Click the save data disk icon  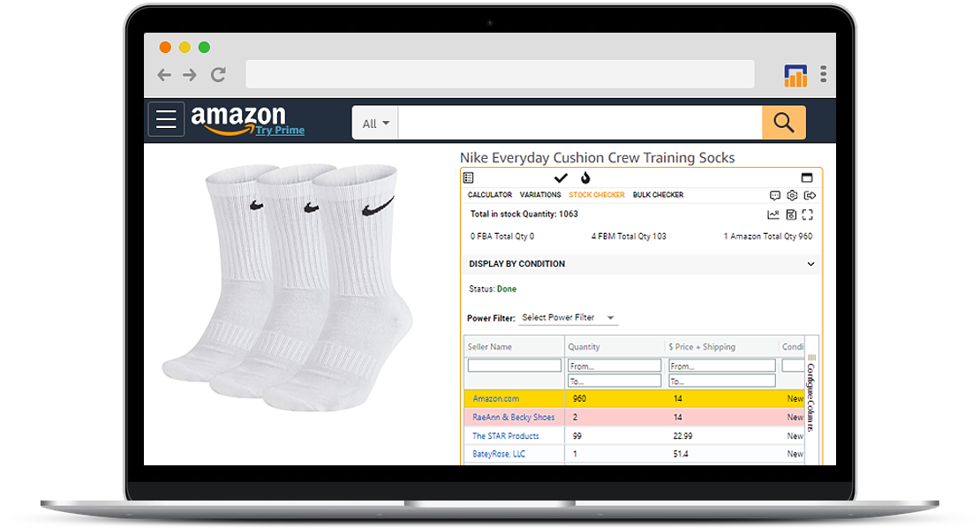791,215
